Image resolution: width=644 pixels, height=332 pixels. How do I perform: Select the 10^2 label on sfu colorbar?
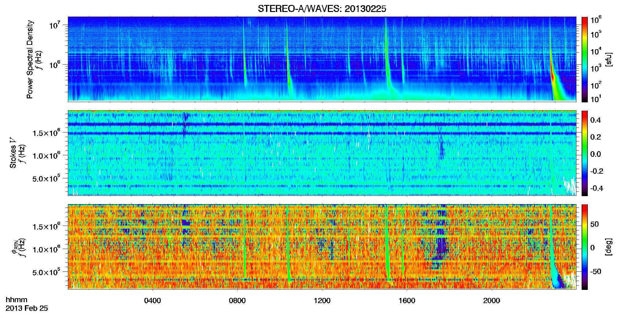596,85
